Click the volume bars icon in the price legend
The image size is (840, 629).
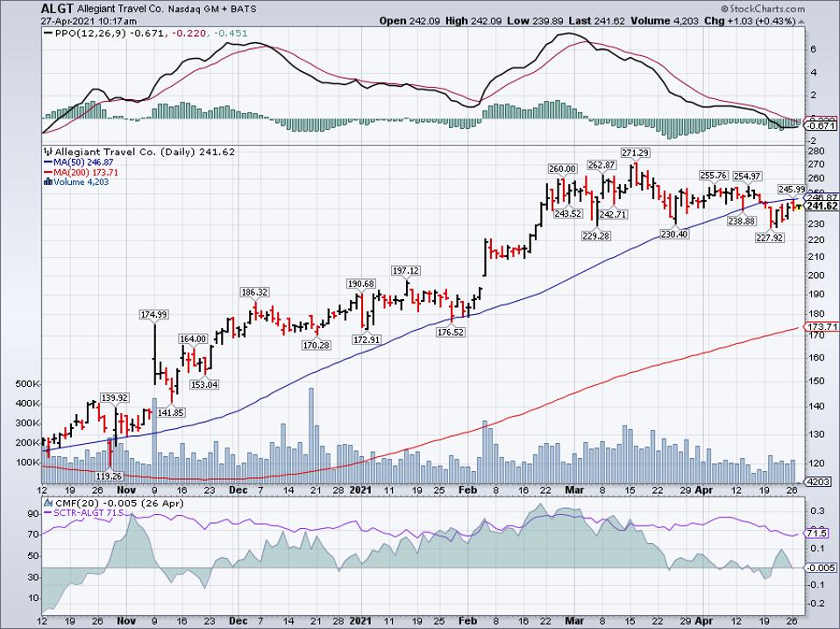click(48, 182)
